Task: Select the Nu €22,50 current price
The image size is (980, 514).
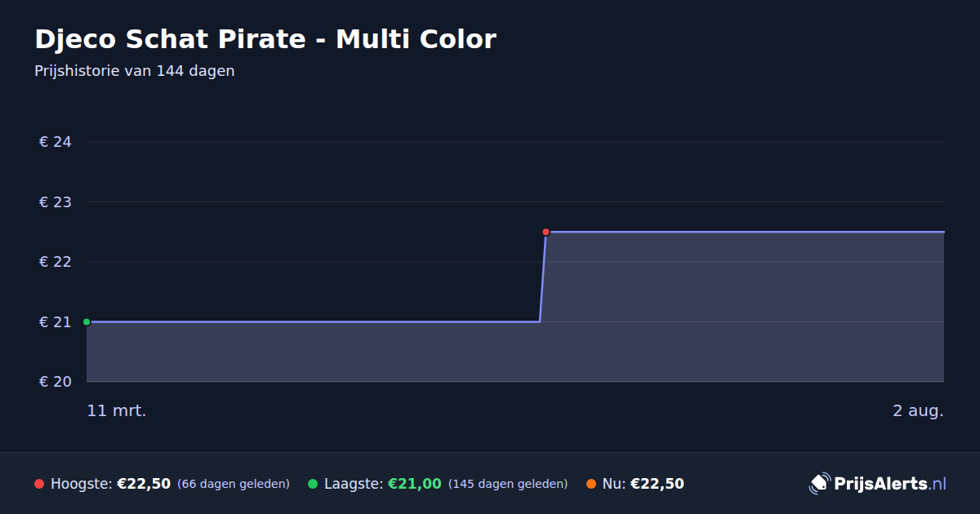Action: click(x=657, y=484)
